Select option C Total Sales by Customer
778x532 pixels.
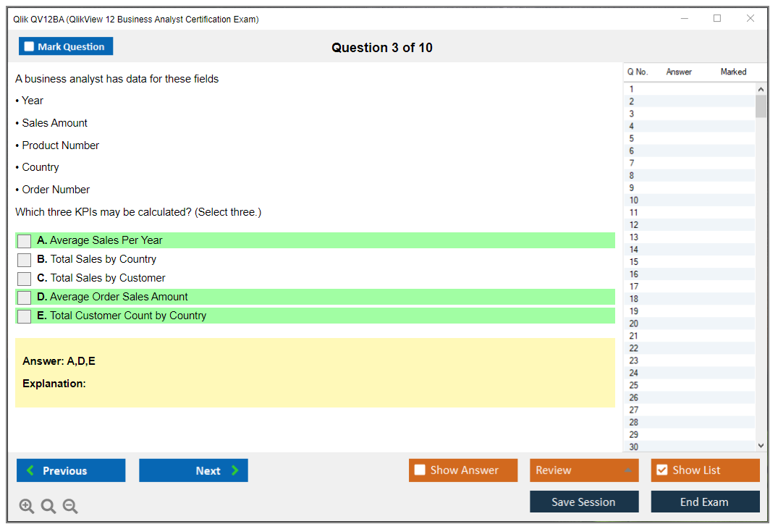(25, 279)
